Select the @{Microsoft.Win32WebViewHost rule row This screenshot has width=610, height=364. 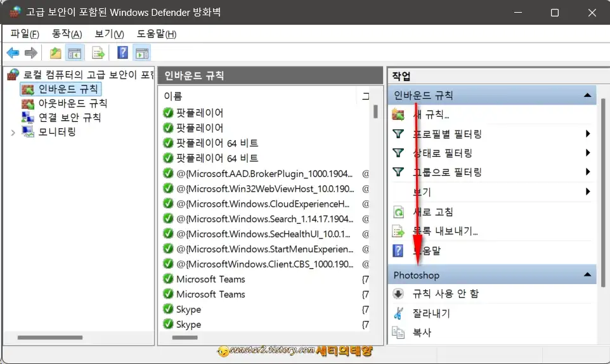tap(265, 188)
